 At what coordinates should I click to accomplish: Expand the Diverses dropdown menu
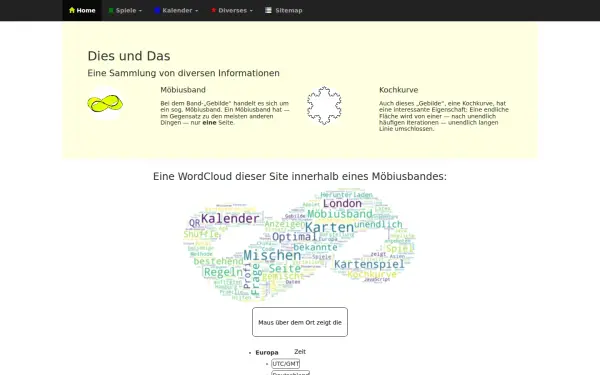pyautogui.click(x=232, y=10)
